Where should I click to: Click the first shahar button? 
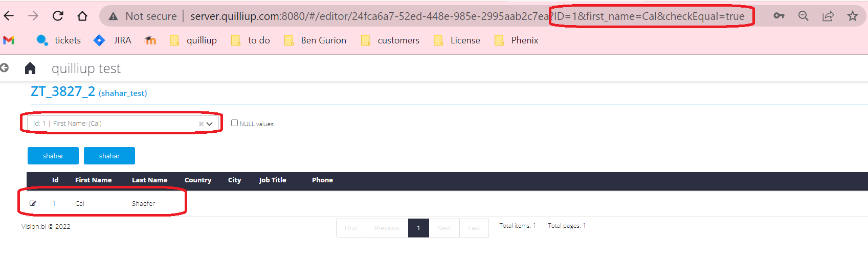(53, 156)
